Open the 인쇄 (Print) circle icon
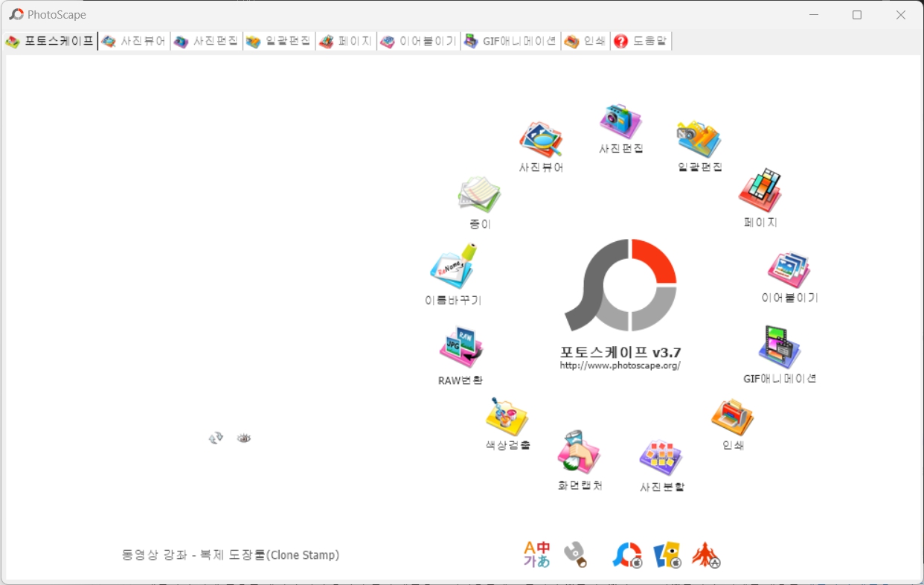This screenshot has width=924, height=585. (733, 424)
